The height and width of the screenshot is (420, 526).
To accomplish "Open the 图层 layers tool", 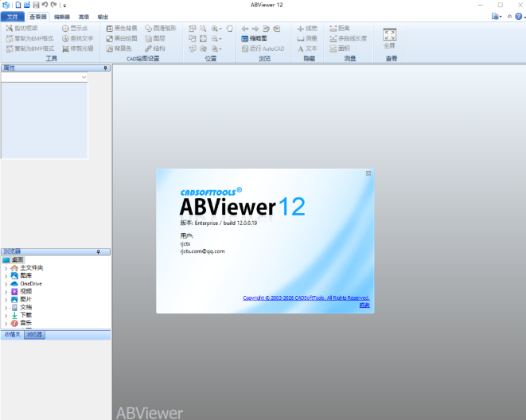I will (x=155, y=38).
